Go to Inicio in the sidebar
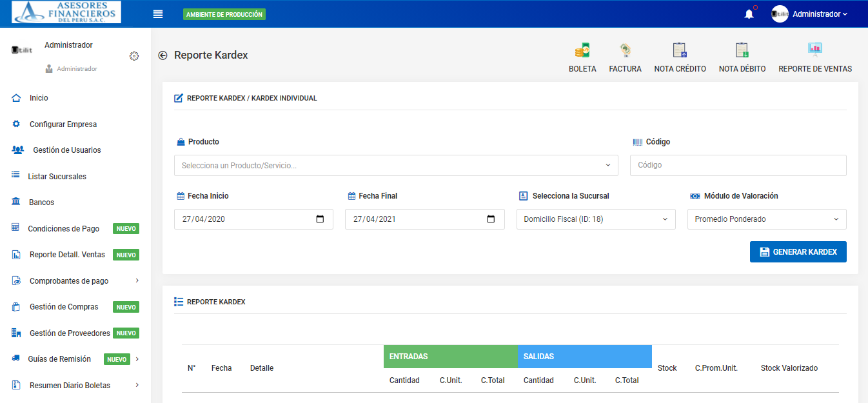The height and width of the screenshot is (403, 868). point(39,98)
